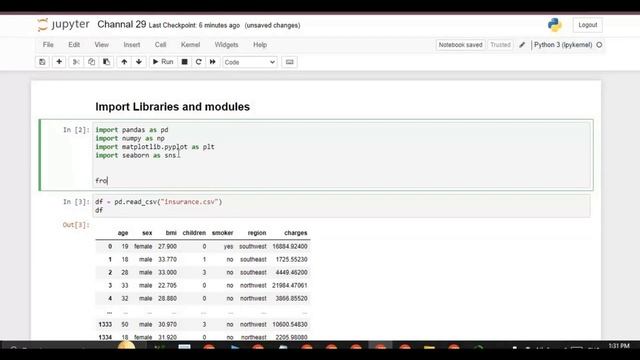The height and width of the screenshot is (360, 640).
Task: Open the View menu
Action: coord(102,45)
